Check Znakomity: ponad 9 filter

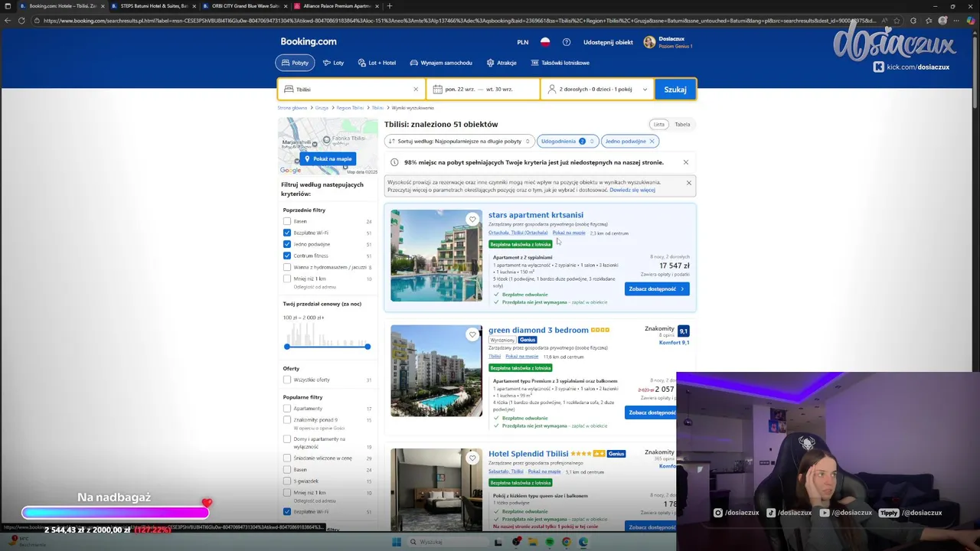click(287, 420)
